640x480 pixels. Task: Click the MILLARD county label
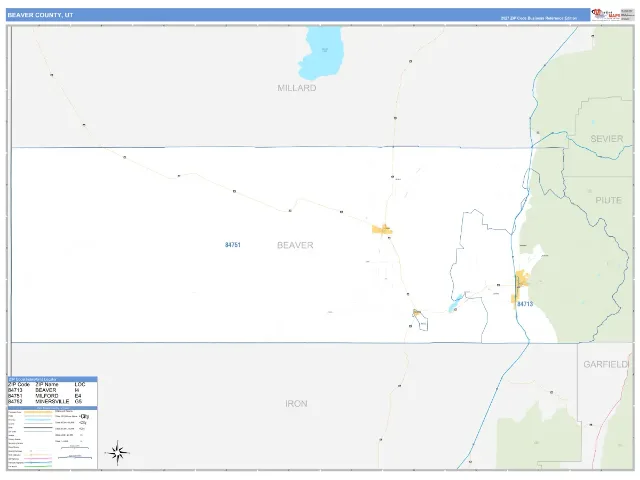click(x=297, y=88)
